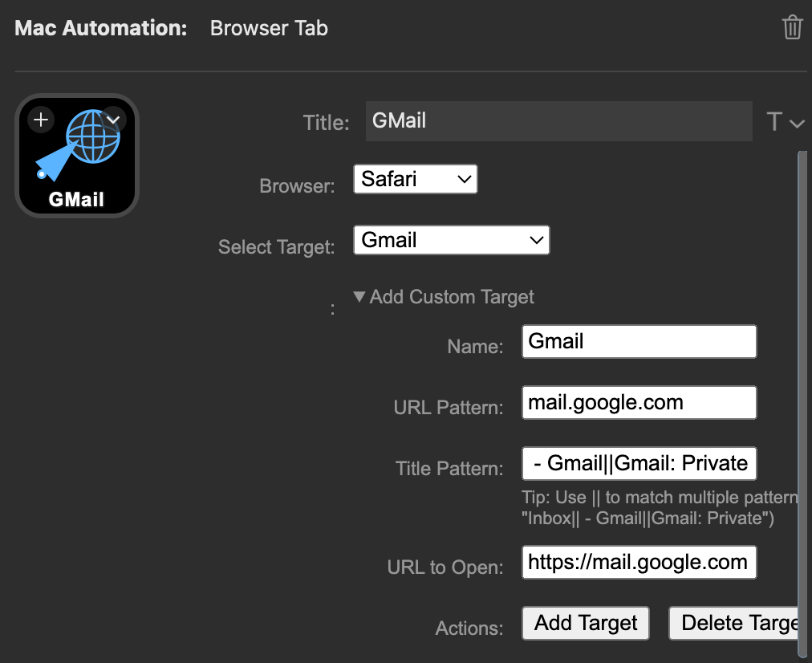Open icon options via the GMail icon chevron
Image resolution: width=812 pixels, height=663 pixels.
[x=112, y=119]
